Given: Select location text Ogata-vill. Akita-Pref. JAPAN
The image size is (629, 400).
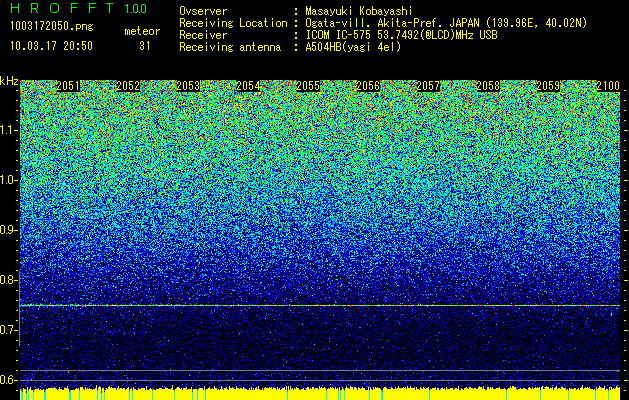Looking at the screenshot, I should pos(391,23).
